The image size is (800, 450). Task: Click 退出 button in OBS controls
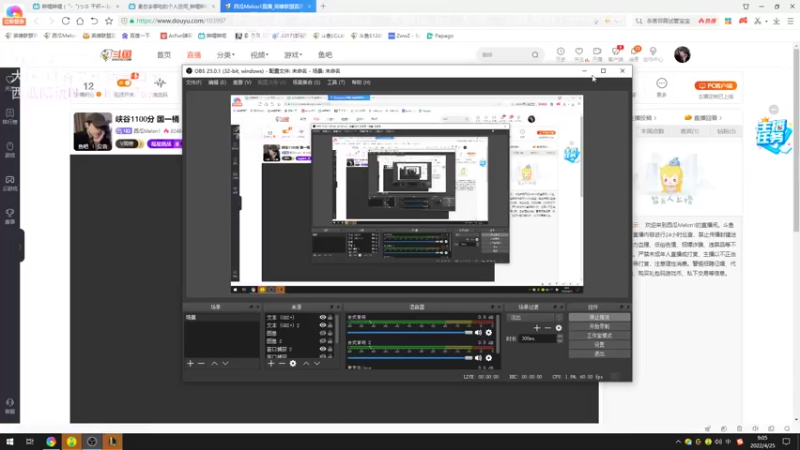point(599,354)
